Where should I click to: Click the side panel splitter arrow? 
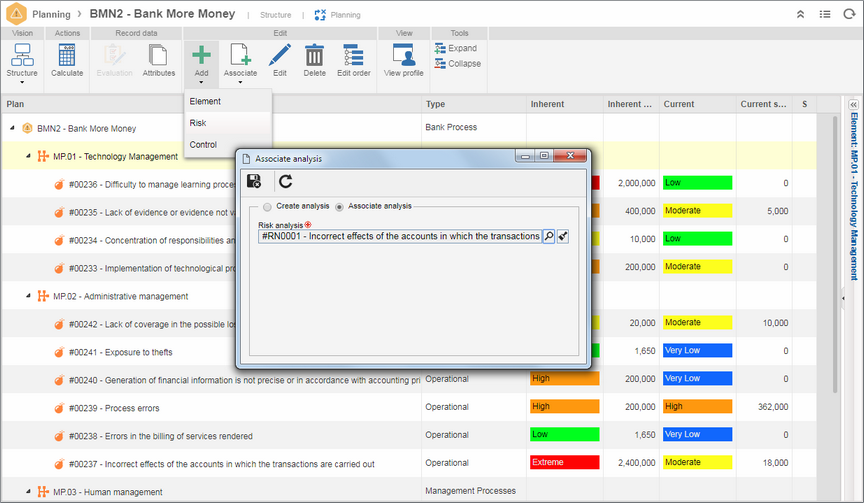[x=843, y=298]
